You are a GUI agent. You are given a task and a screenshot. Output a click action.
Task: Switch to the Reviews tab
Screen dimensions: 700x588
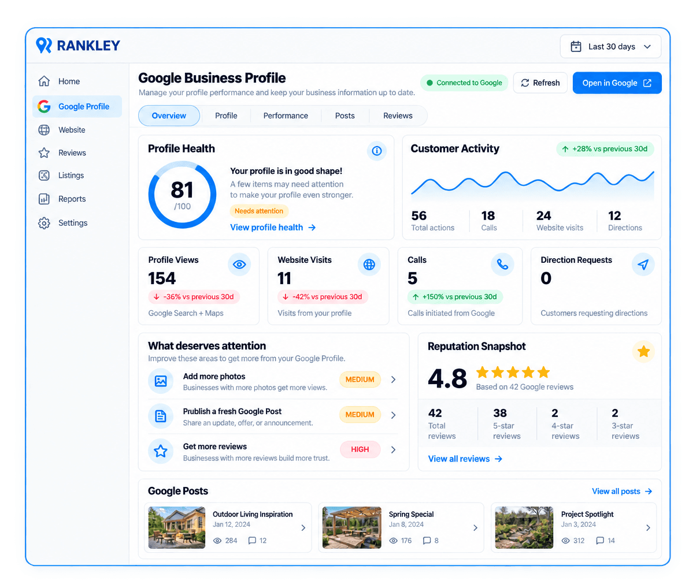click(x=398, y=116)
